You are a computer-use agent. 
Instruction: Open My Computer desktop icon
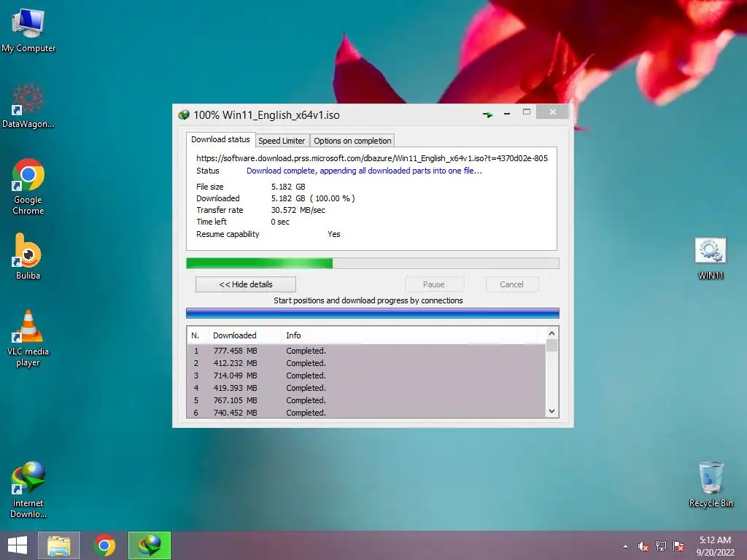[28, 29]
